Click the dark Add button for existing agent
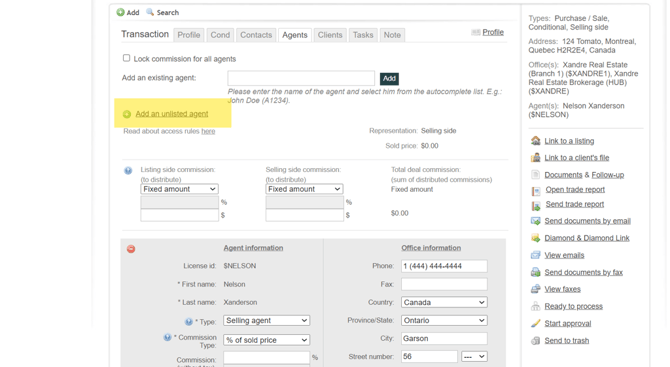 click(389, 79)
